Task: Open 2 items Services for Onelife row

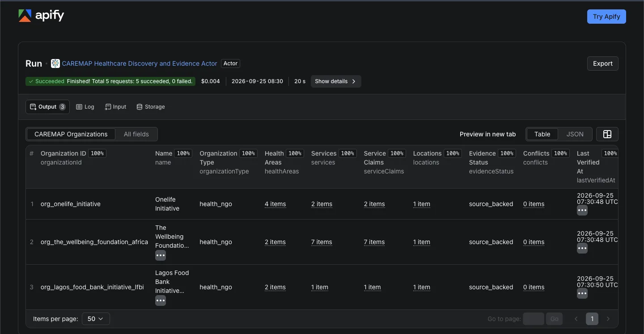Action: pyautogui.click(x=322, y=204)
